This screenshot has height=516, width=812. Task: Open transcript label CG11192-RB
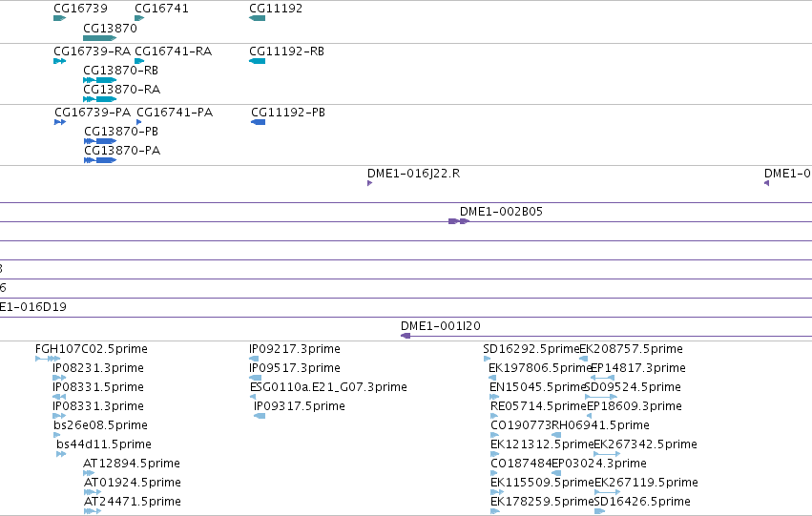click(286, 52)
